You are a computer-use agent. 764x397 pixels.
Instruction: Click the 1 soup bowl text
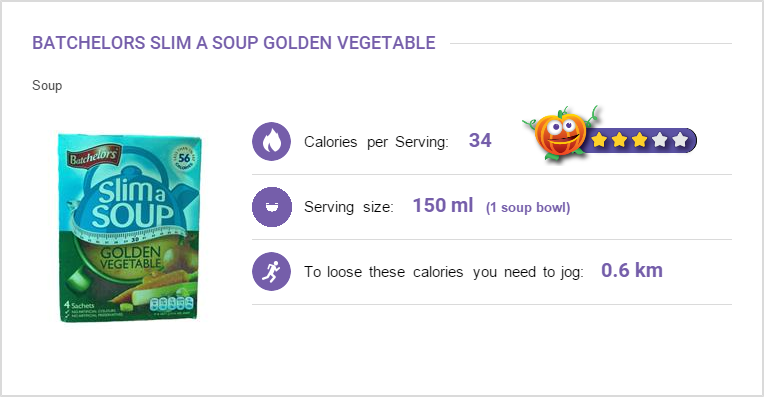click(x=528, y=208)
